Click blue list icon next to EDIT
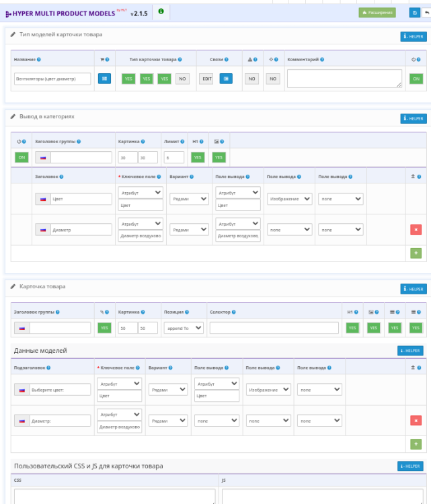This screenshot has width=431, height=504. pos(225,79)
